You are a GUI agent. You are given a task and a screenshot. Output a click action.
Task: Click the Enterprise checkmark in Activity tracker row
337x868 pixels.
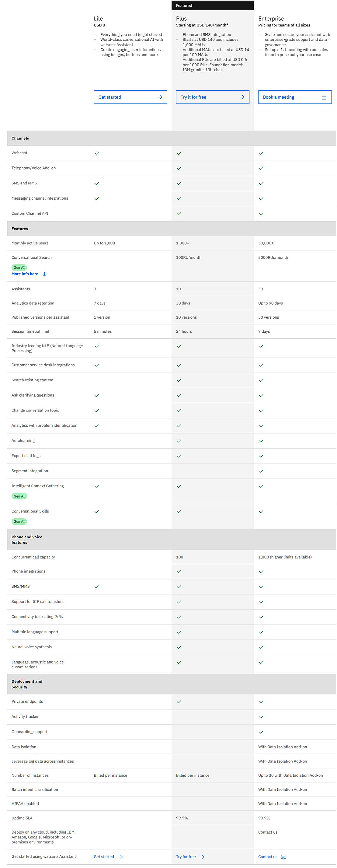point(261,717)
